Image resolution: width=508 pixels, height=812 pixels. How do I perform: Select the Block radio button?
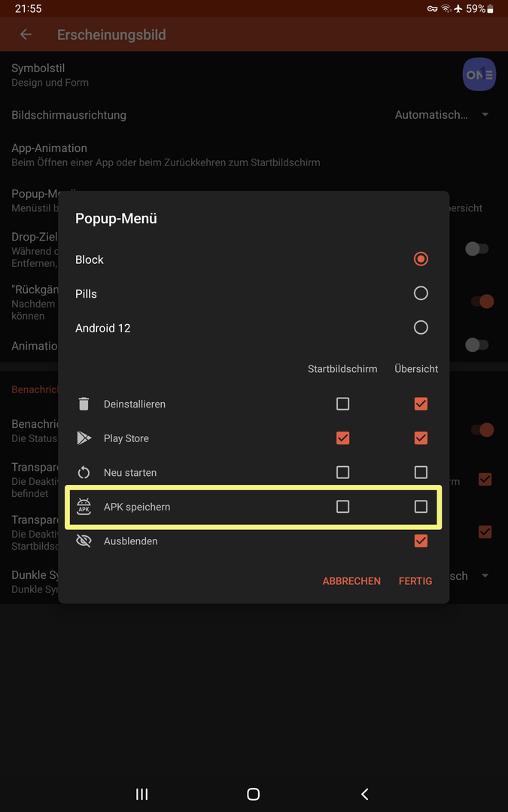tap(421, 259)
